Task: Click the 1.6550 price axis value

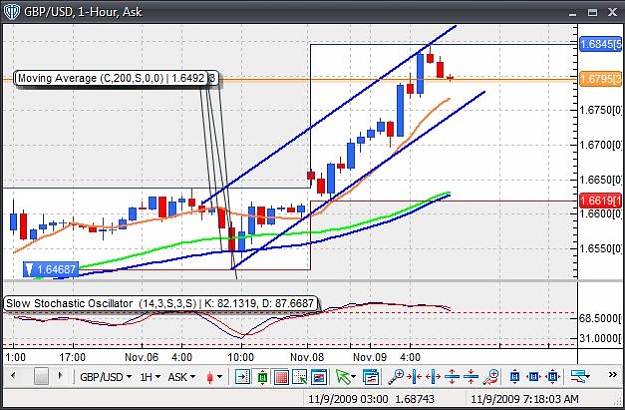Action: 600,249
